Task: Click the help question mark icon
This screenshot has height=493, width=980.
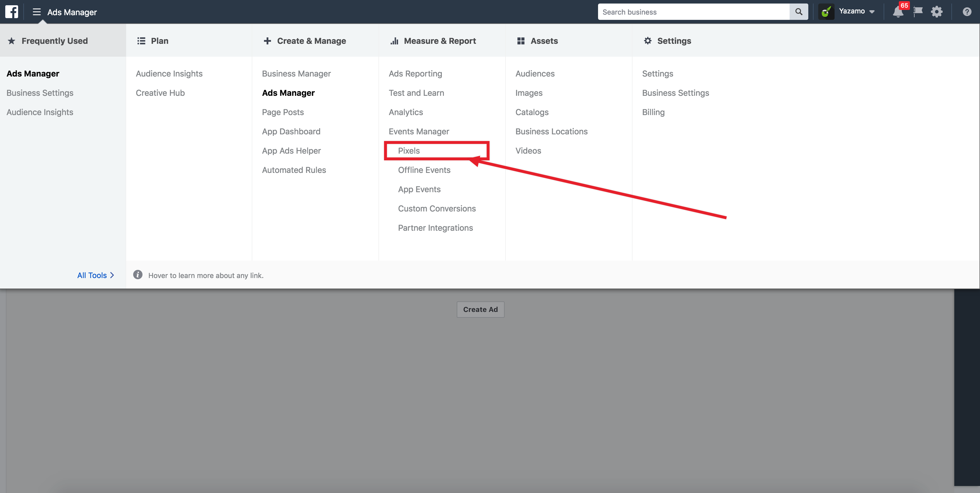Action: (967, 12)
